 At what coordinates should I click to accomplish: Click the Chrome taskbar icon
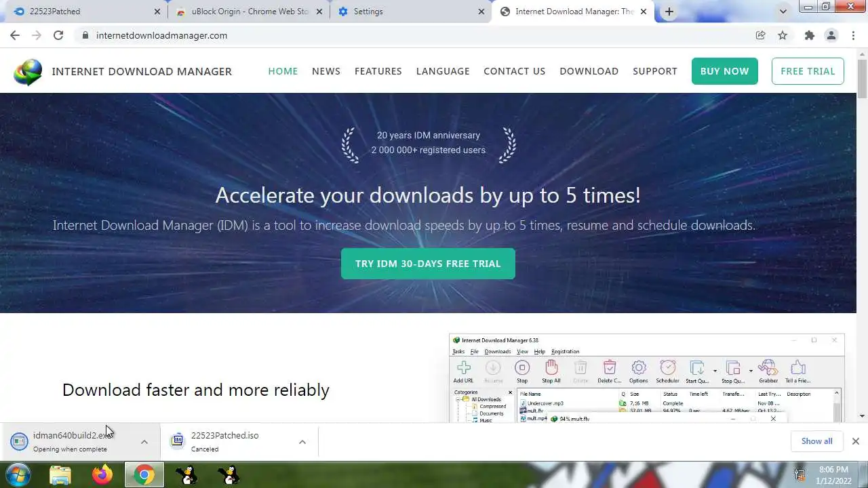[x=144, y=475]
